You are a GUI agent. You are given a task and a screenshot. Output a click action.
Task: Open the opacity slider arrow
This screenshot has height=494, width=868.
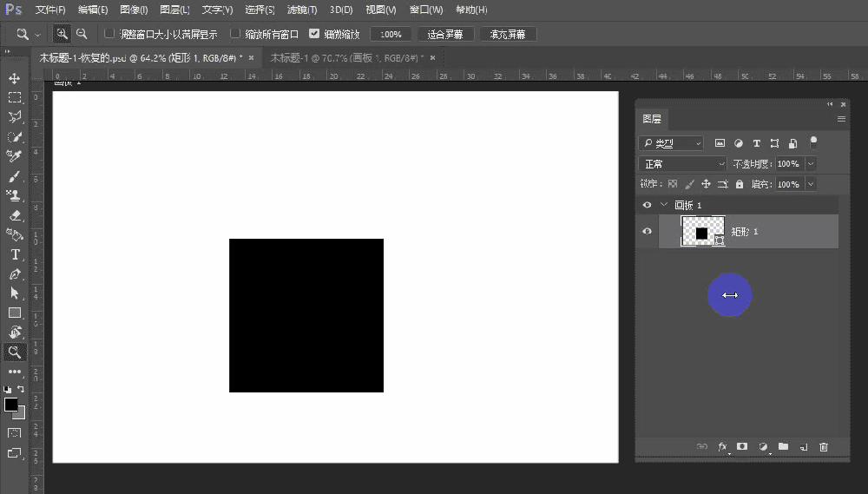(811, 164)
